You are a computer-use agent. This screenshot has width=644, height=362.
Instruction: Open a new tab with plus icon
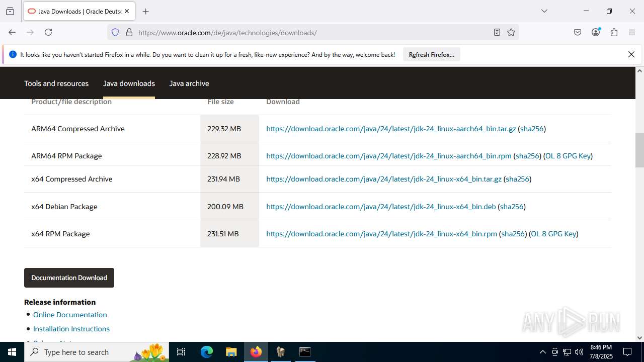pyautogui.click(x=146, y=11)
